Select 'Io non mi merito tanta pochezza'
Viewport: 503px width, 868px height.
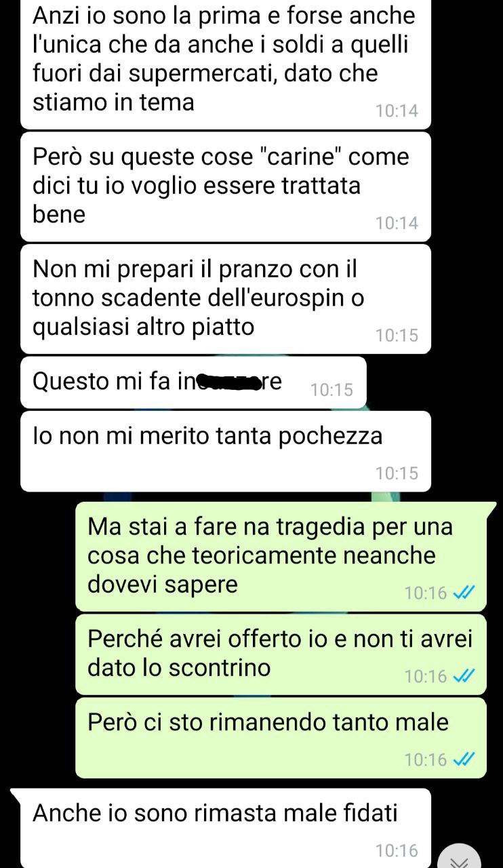point(226,452)
